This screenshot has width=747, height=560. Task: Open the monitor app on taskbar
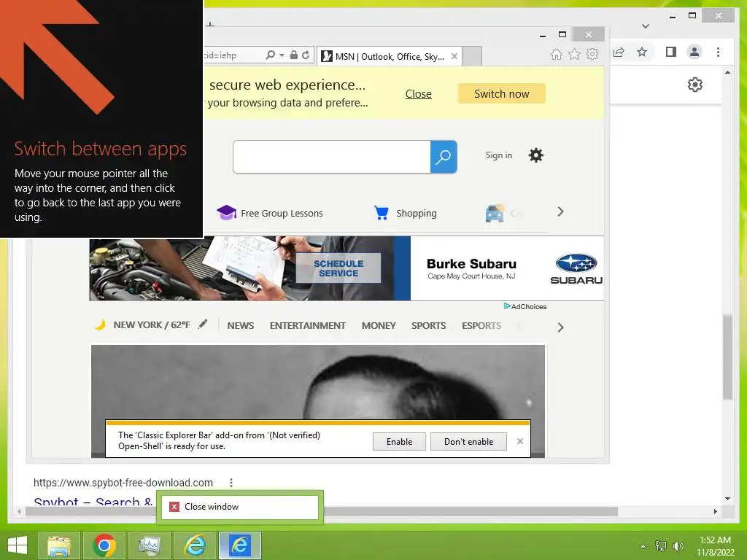[x=149, y=545]
